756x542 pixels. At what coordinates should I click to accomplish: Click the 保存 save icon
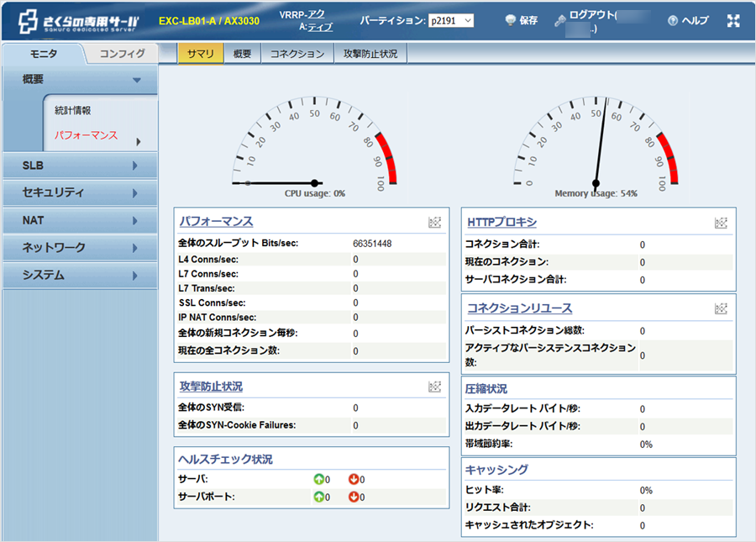(x=512, y=21)
